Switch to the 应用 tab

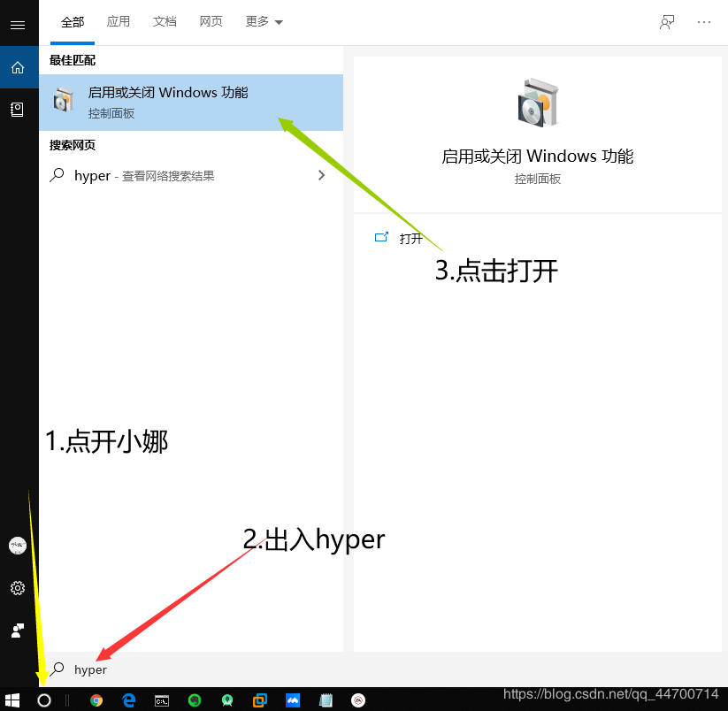(119, 22)
